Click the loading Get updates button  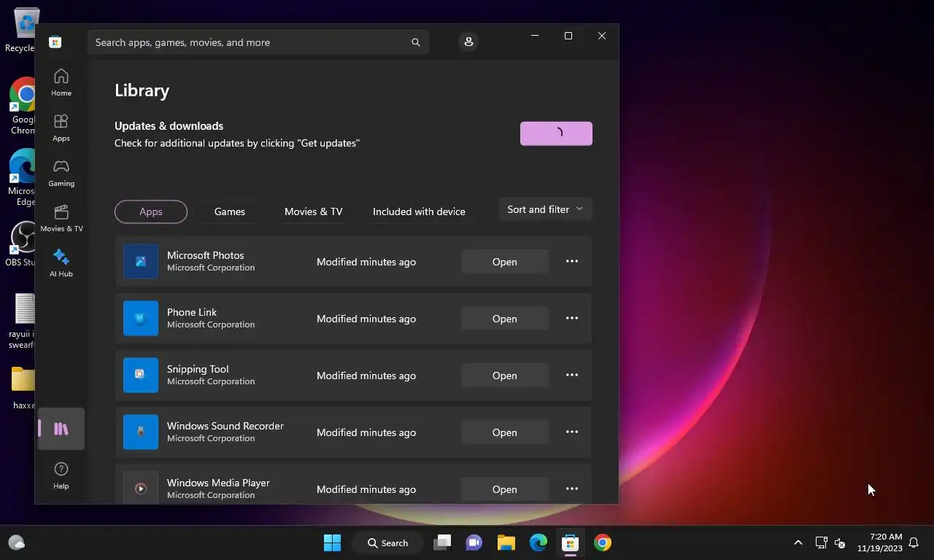(x=556, y=133)
